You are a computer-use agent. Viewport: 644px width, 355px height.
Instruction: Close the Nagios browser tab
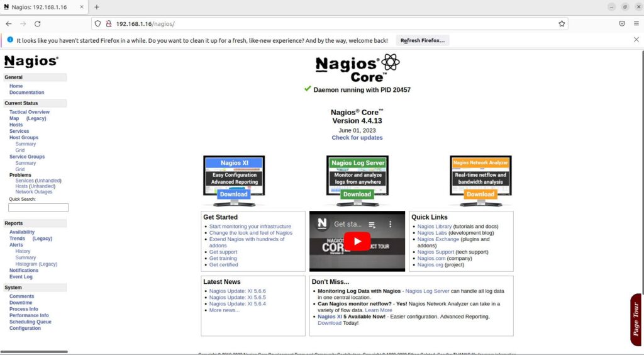click(x=81, y=7)
